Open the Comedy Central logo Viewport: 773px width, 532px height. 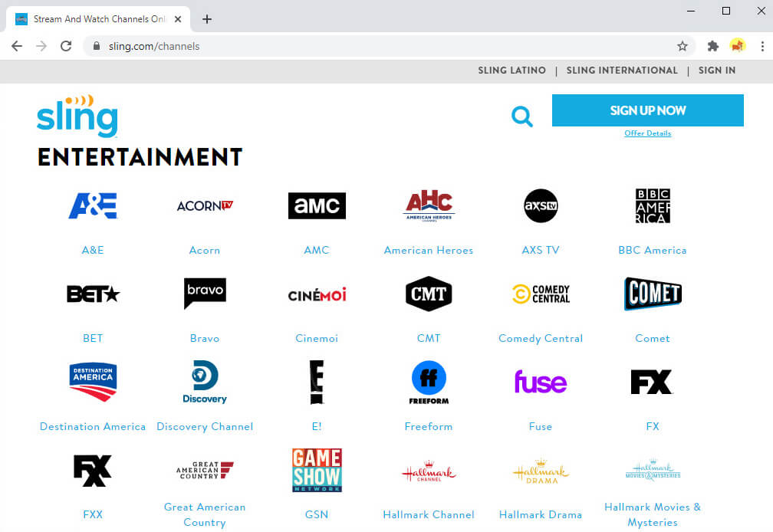point(541,294)
